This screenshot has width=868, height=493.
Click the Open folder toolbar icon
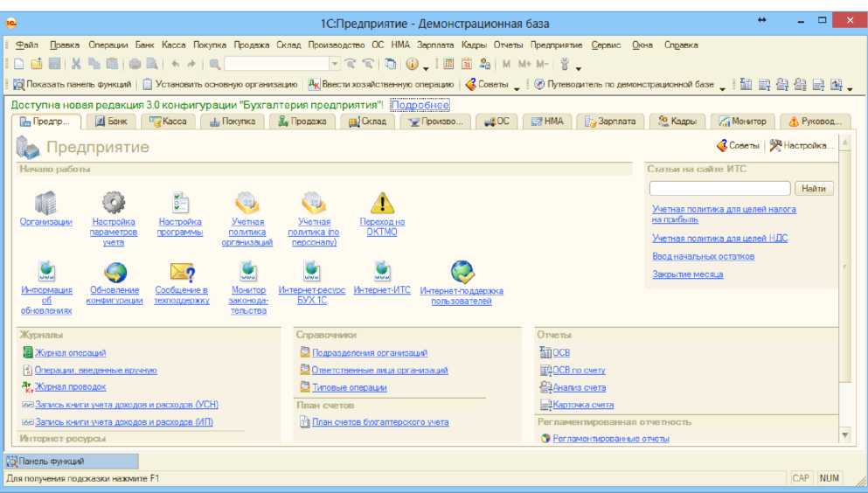[37, 64]
